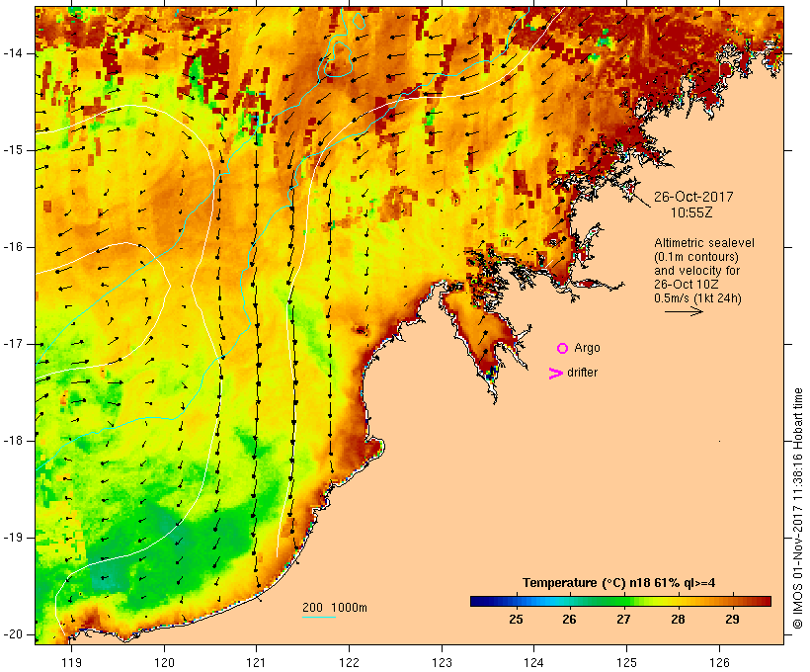This screenshot has width=810, height=672.
Task: Click the longitude axis label 120
Action: click(x=164, y=663)
